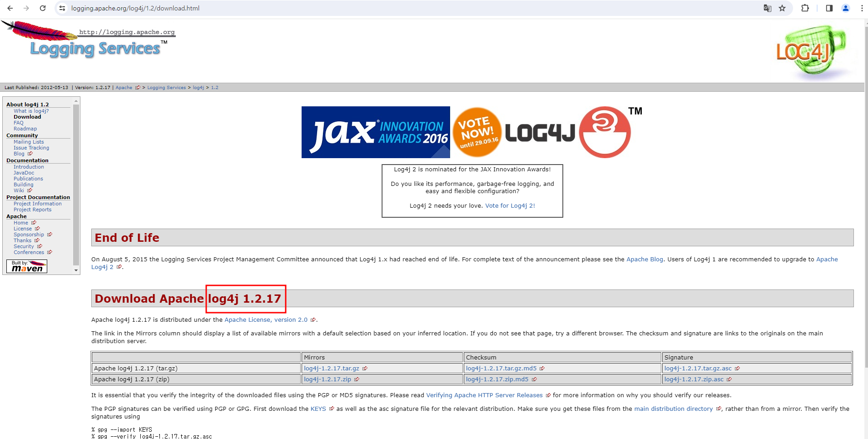This screenshot has height=439, width=868.
Task: Open log4j-1.2.17.tar.gz.asc signature link
Action: pyautogui.click(x=698, y=369)
